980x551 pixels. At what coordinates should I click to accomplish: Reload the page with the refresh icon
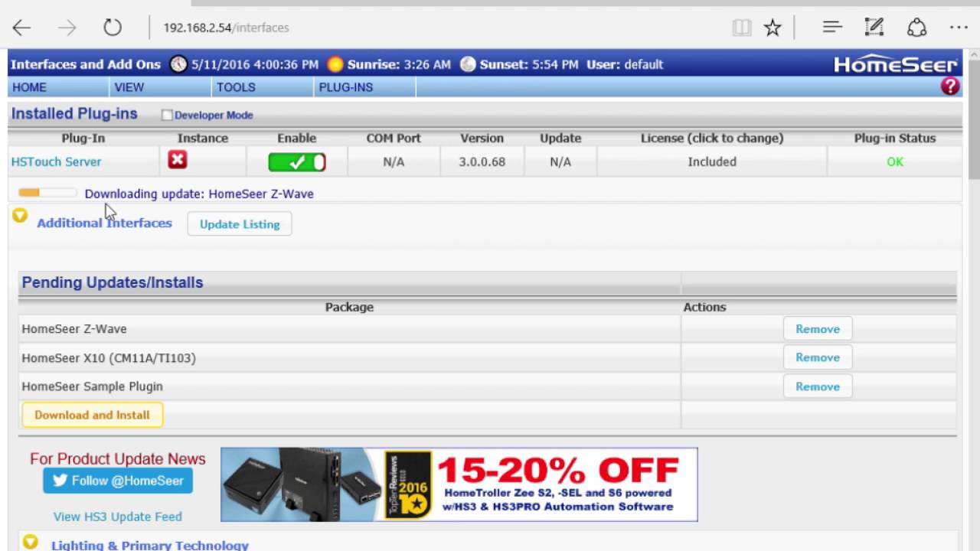[x=113, y=28]
